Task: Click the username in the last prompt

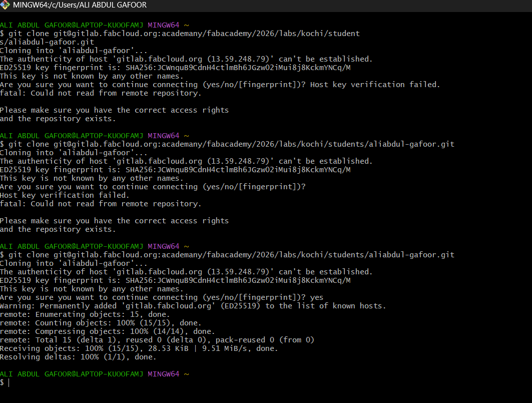Action: [72, 374]
